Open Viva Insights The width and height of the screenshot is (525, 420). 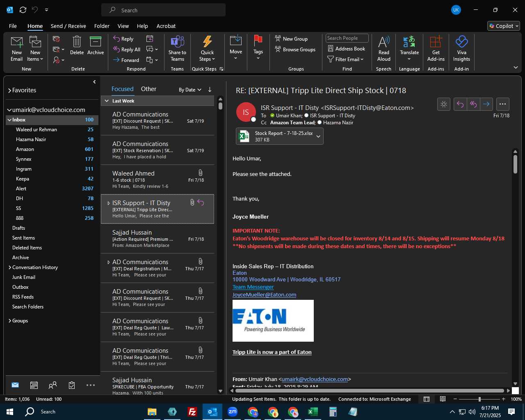(461, 49)
